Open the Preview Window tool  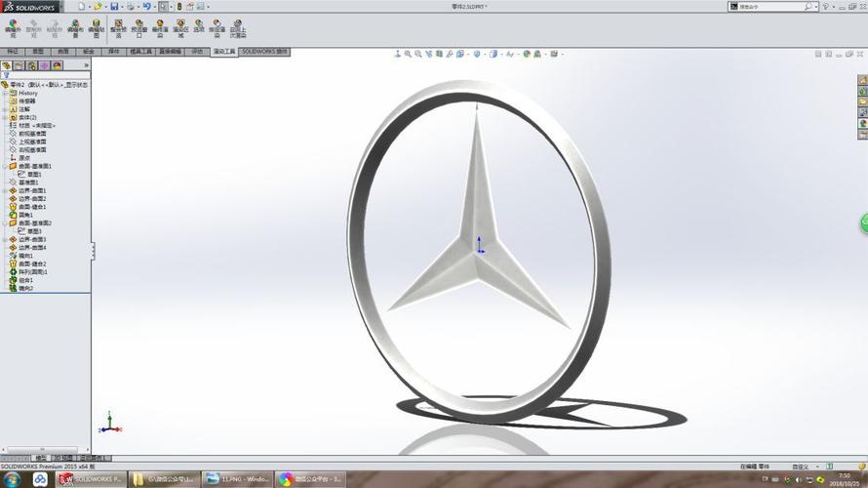138,28
